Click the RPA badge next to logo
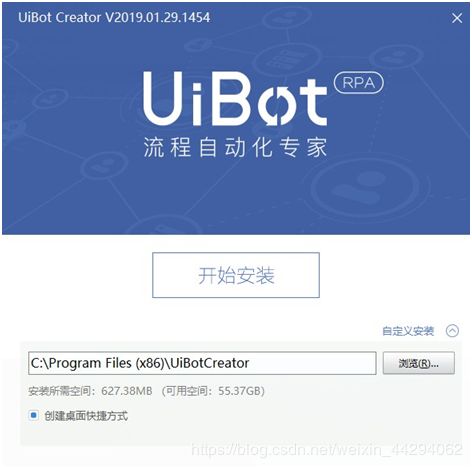 [x=359, y=83]
